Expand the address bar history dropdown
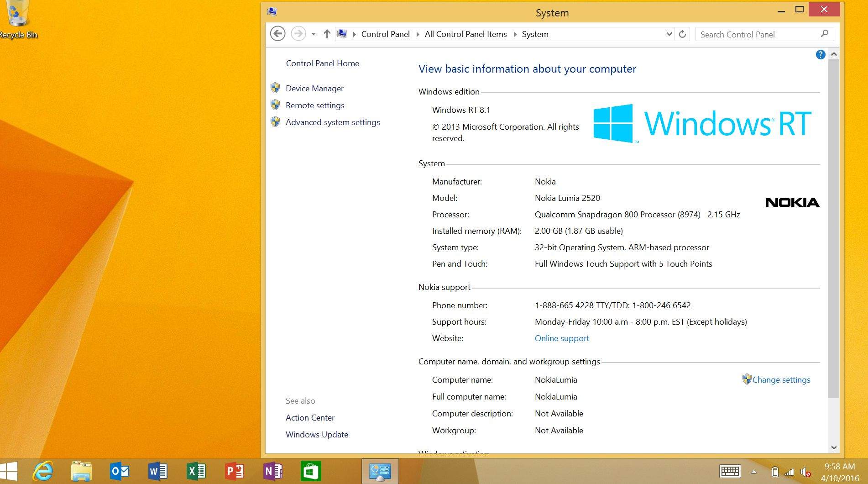This screenshot has height=484, width=868. [x=669, y=34]
